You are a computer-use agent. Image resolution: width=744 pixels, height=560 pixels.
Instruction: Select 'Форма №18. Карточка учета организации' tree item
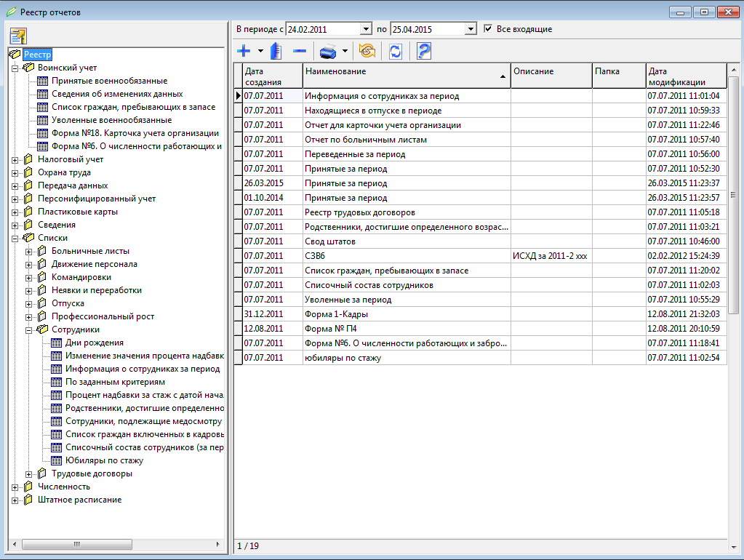point(135,133)
